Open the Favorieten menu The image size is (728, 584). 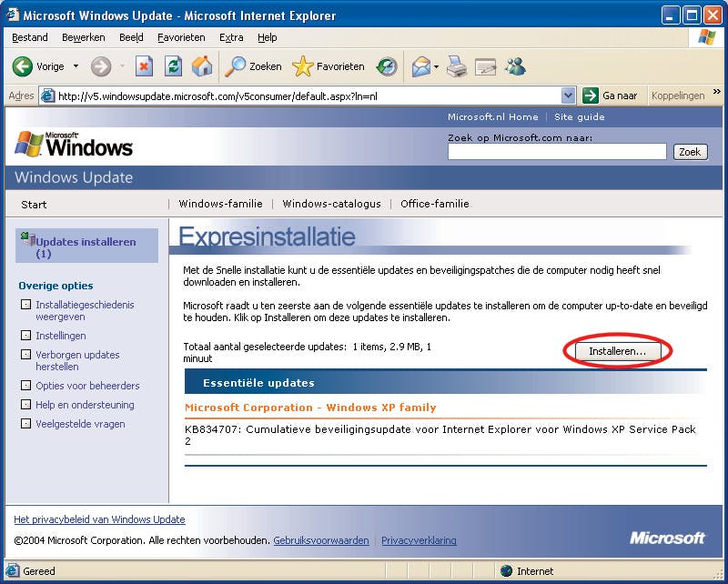181,37
